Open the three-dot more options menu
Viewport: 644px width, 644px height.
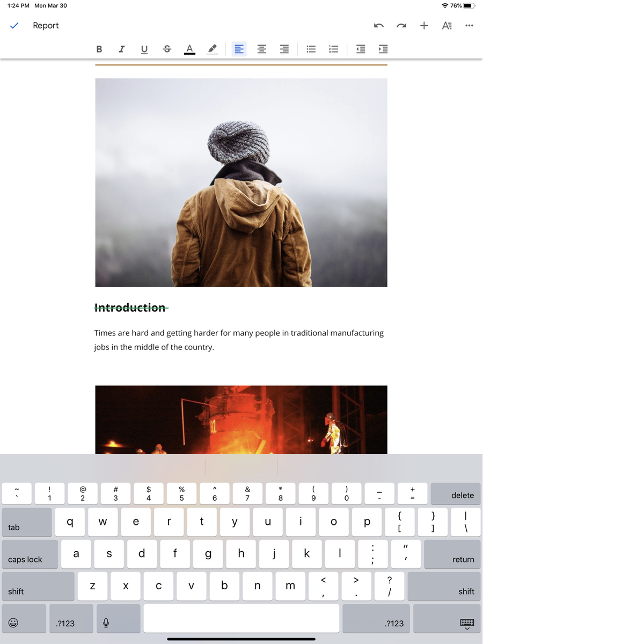469,25
